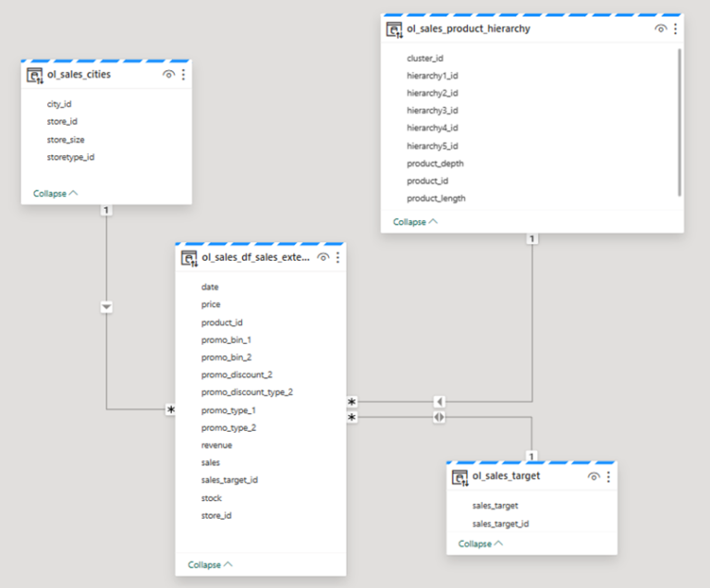Click the lower many marker right of sales table
Image resolution: width=710 pixels, height=588 pixels.
[x=352, y=417]
